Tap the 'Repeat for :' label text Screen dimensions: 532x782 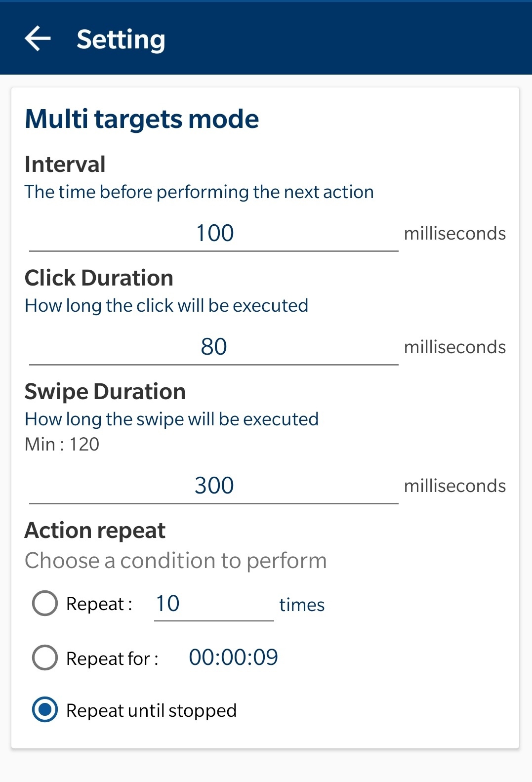click(x=112, y=659)
